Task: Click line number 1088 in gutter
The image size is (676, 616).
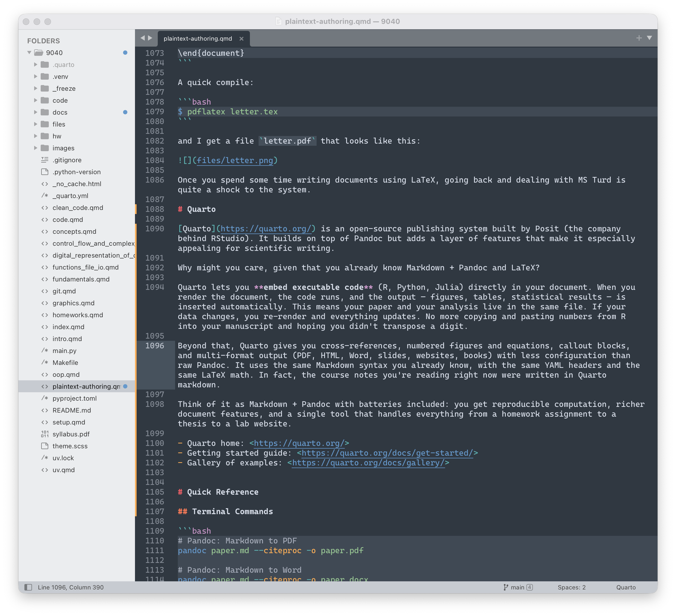Action: click(x=154, y=209)
